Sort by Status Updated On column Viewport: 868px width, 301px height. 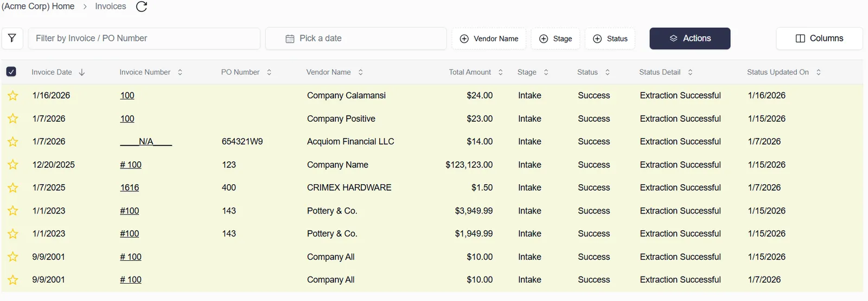pyautogui.click(x=784, y=72)
